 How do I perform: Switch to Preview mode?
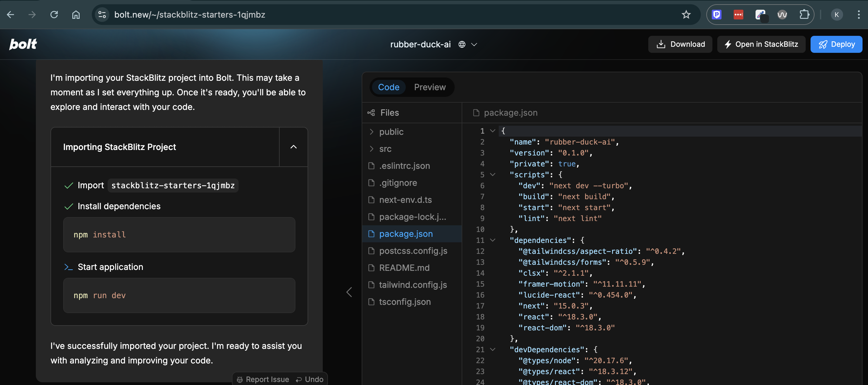pyautogui.click(x=430, y=87)
